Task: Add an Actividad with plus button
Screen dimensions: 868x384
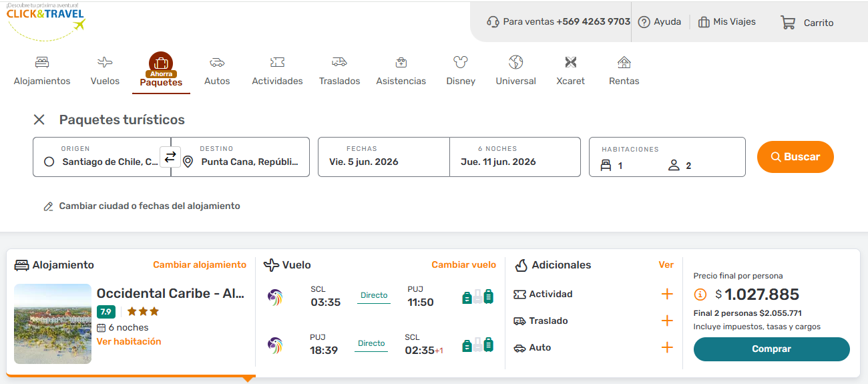Action: 666,295
